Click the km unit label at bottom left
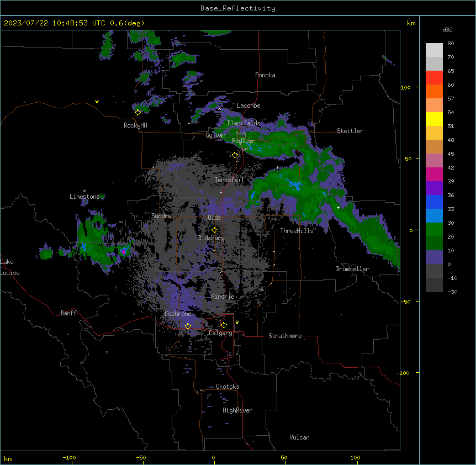 point(8,458)
